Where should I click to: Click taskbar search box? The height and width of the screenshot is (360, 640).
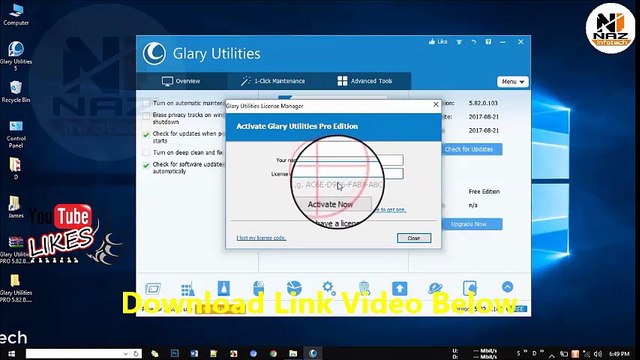[x=84, y=353]
